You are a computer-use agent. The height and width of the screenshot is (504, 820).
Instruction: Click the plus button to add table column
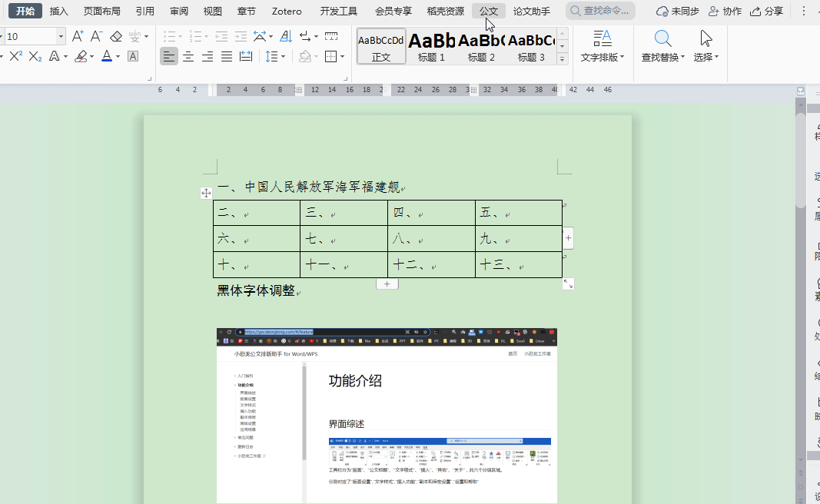tap(569, 238)
